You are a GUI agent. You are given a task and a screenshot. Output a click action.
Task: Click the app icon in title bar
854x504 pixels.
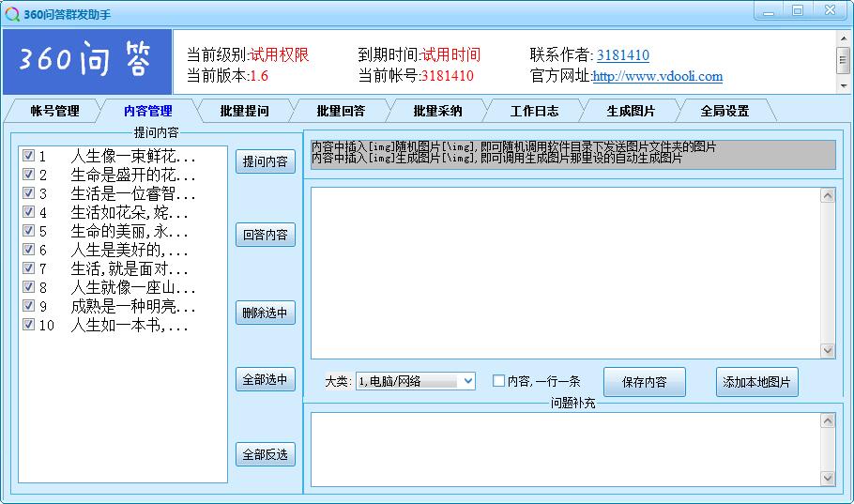pos(11,14)
